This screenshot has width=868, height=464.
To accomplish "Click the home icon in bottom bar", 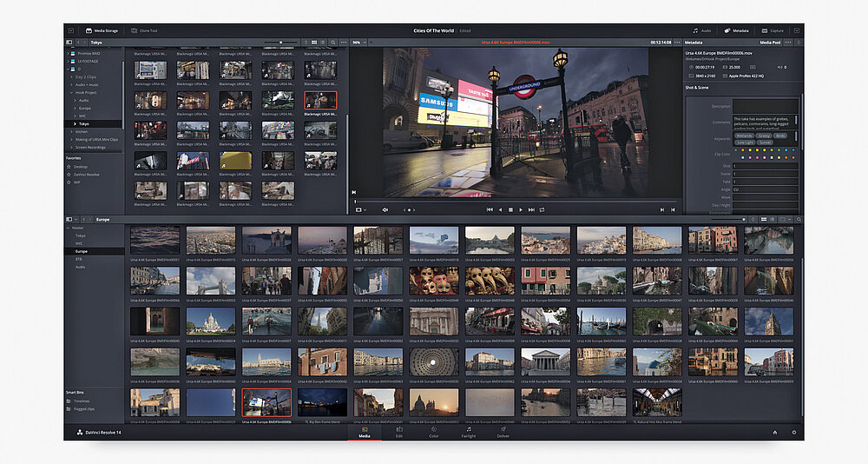I will tap(774, 432).
